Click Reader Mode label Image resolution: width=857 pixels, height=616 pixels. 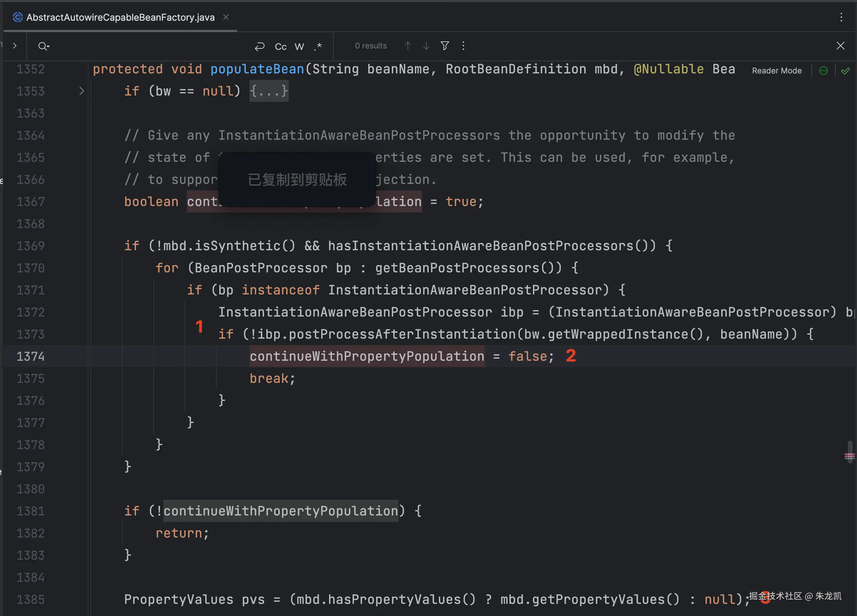tap(776, 71)
